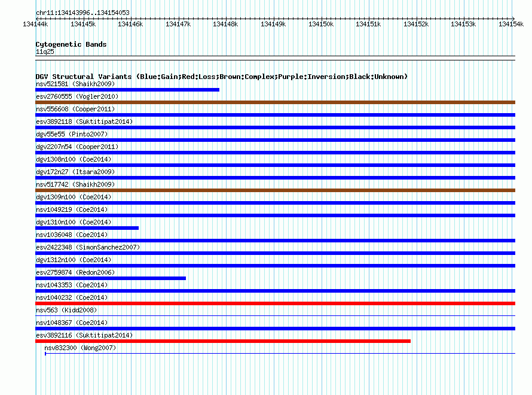Click the Cytogenetic Bands track title
The height and width of the screenshot is (395, 532).
pos(71,44)
